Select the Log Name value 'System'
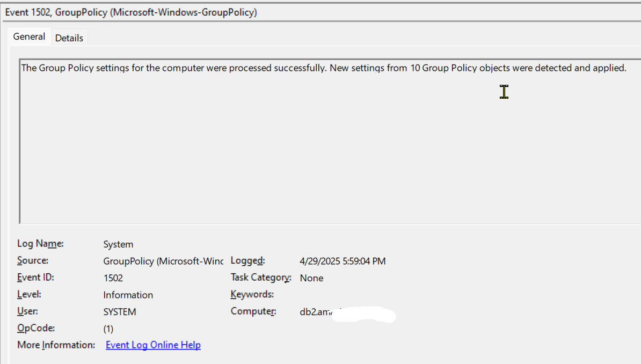 tap(118, 244)
